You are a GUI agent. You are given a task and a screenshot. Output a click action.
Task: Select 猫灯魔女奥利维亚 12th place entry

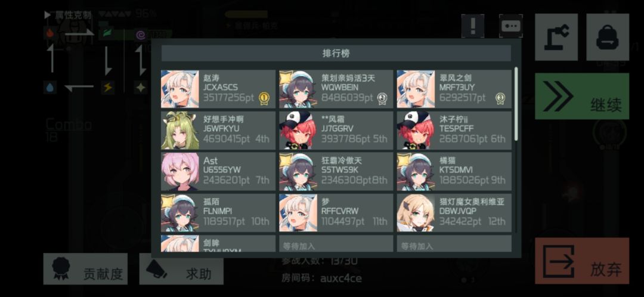(454, 213)
